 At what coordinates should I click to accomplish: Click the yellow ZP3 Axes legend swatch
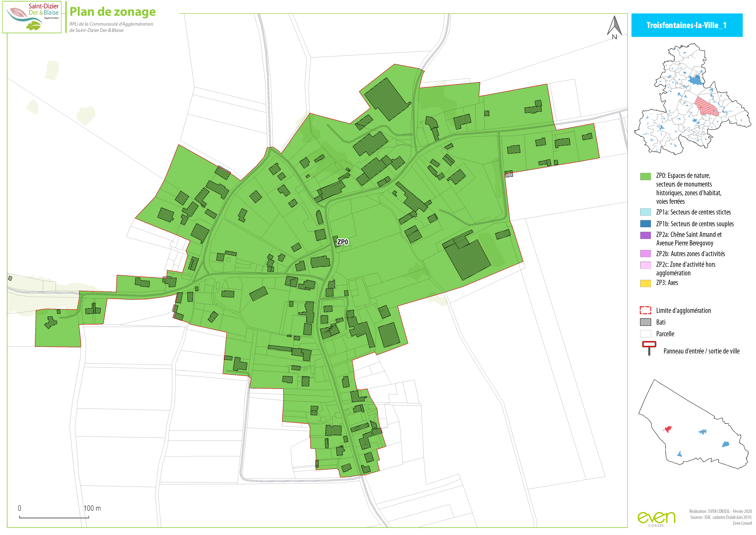645,283
